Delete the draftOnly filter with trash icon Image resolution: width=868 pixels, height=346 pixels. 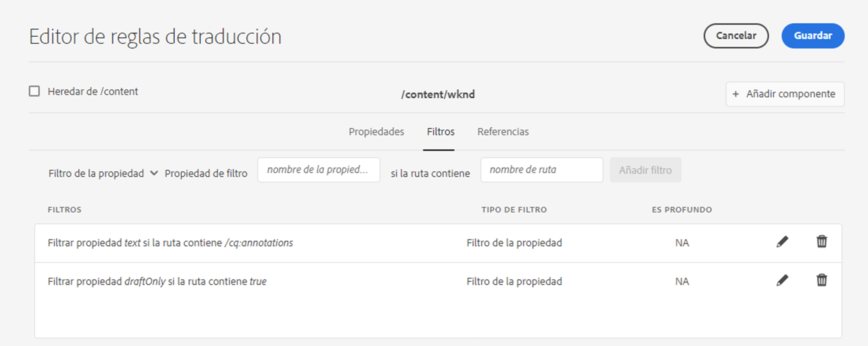point(821,280)
